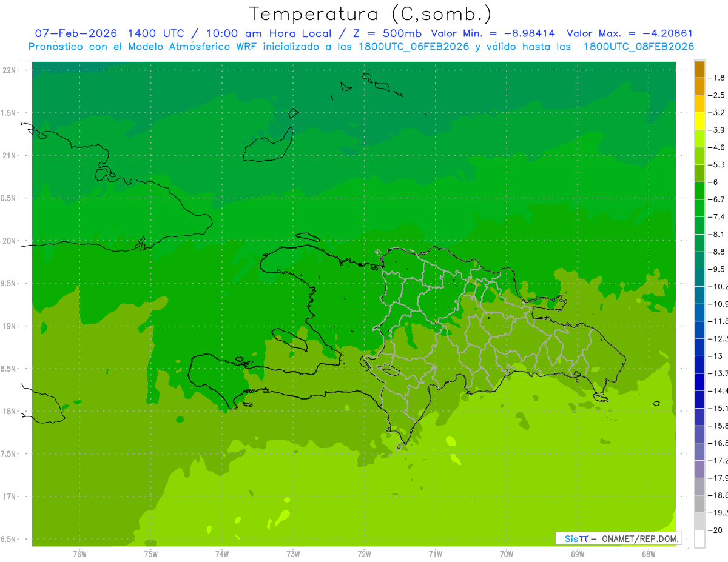Click the "-11.6" colorbar value label
The height and width of the screenshot is (562, 728).
pyautogui.click(x=718, y=321)
